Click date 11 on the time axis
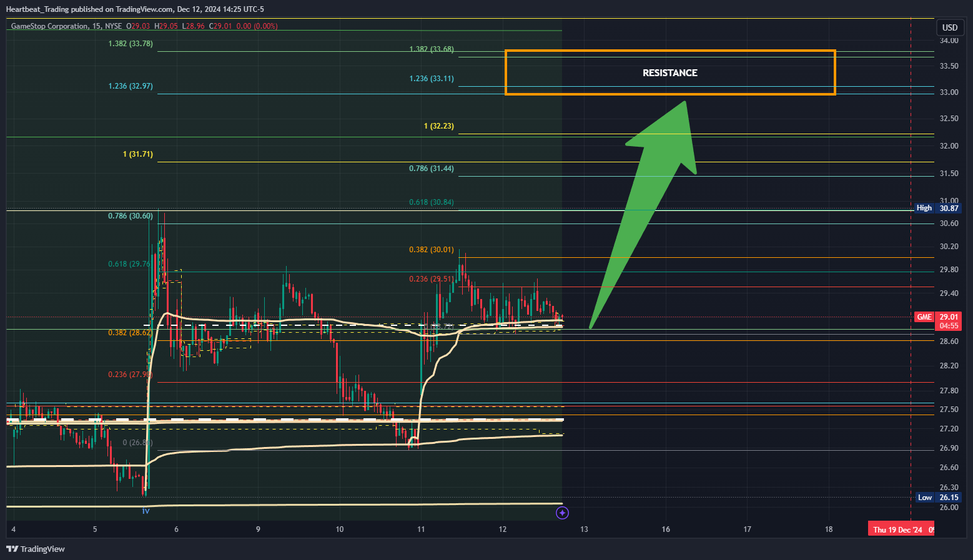The width and height of the screenshot is (973, 560). tap(421, 529)
